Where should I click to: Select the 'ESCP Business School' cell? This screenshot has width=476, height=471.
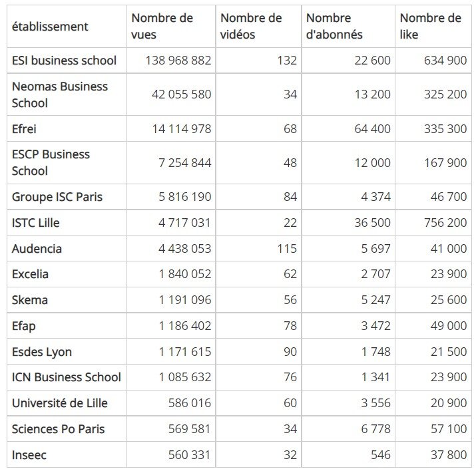point(51,162)
